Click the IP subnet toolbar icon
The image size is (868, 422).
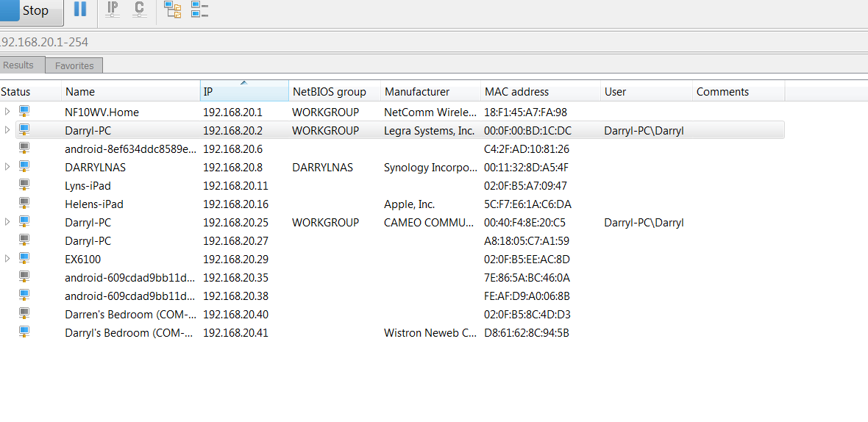[113, 10]
